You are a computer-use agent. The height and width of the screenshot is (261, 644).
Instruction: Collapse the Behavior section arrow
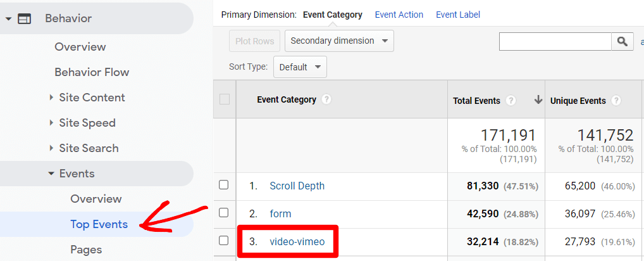[x=8, y=19]
